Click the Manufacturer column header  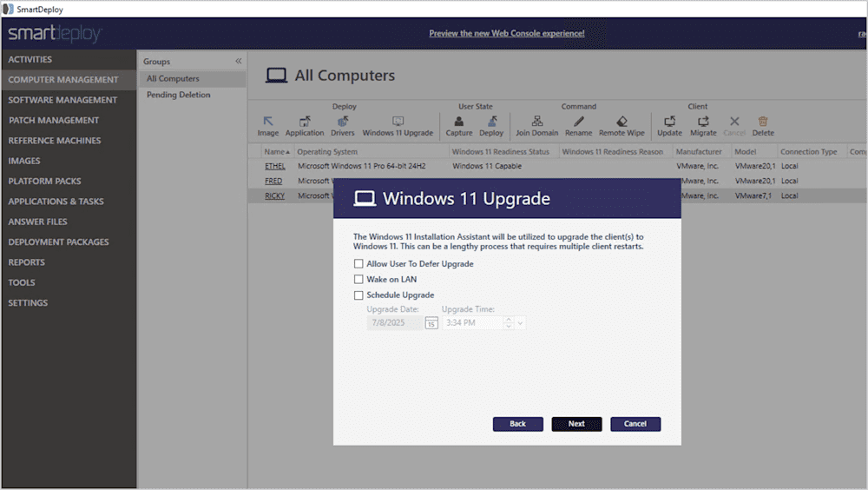tap(702, 151)
